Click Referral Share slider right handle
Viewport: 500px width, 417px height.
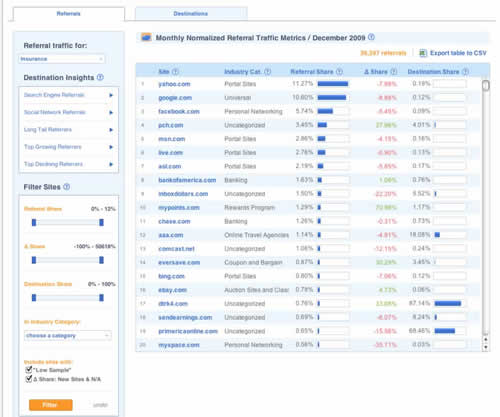[101, 222]
